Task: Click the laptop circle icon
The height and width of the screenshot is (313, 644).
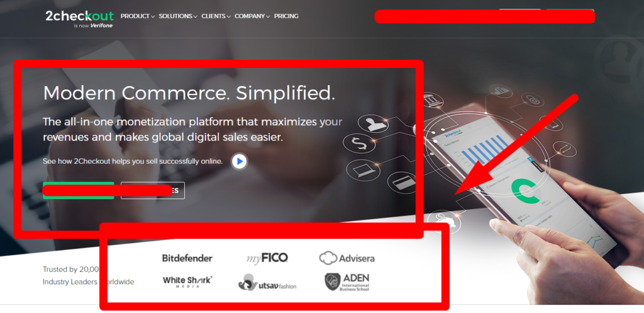Action: click(x=363, y=170)
